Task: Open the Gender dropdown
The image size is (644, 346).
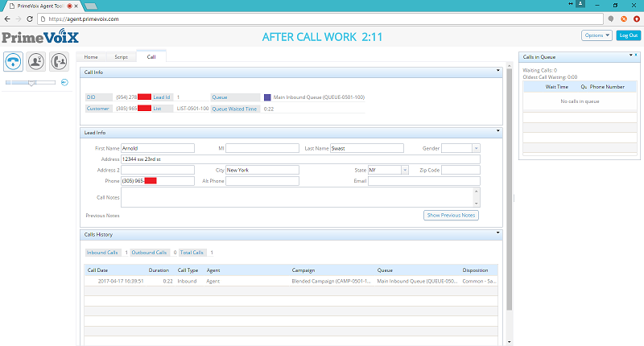Action: [x=476, y=148]
